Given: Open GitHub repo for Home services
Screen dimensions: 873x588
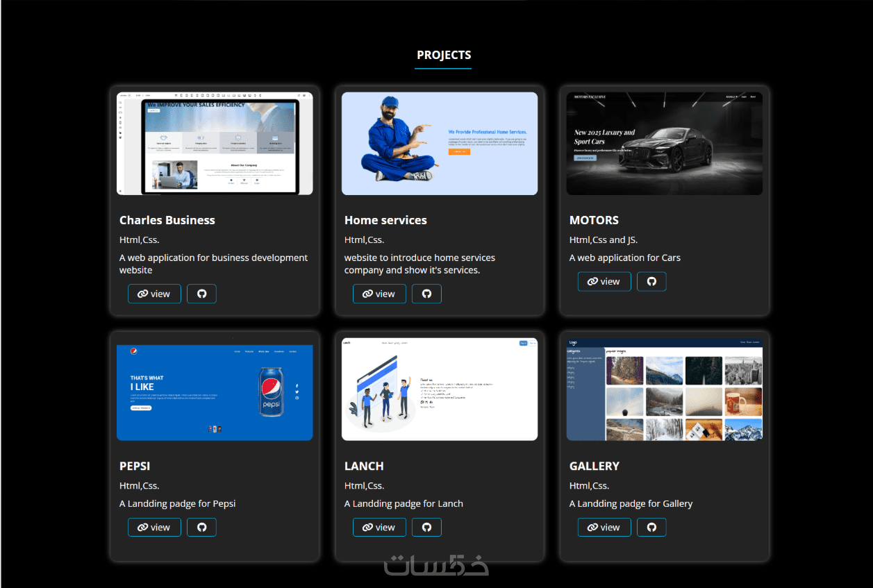Looking at the screenshot, I should pyautogui.click(x=426, y=294).
